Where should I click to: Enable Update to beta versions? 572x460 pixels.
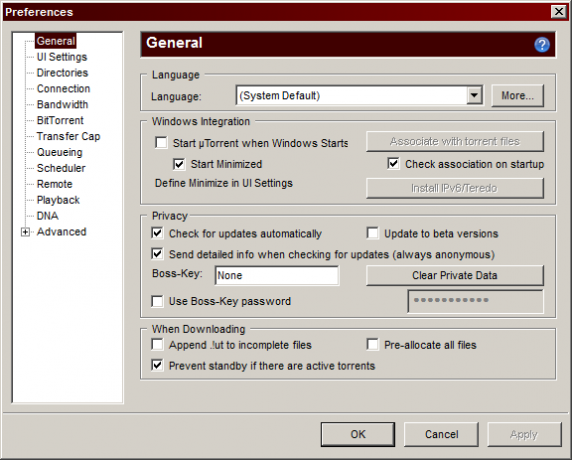tap(372, 233)
